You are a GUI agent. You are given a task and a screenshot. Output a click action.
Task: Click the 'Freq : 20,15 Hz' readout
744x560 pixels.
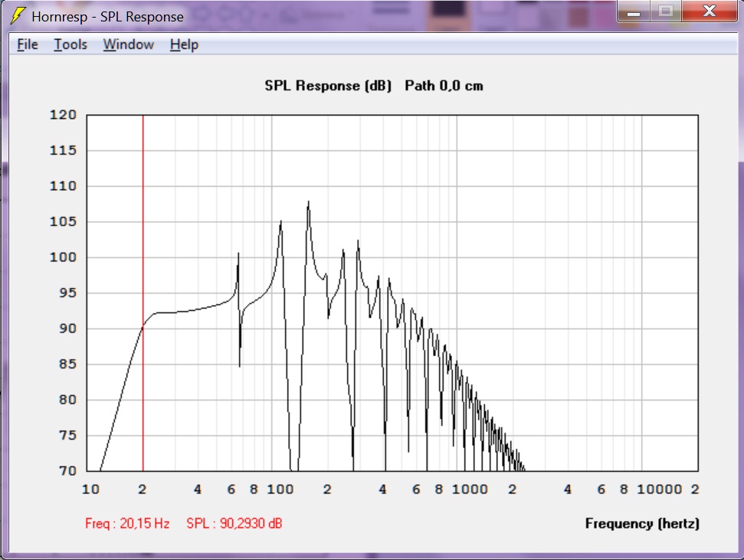click(x=127, y=523)
